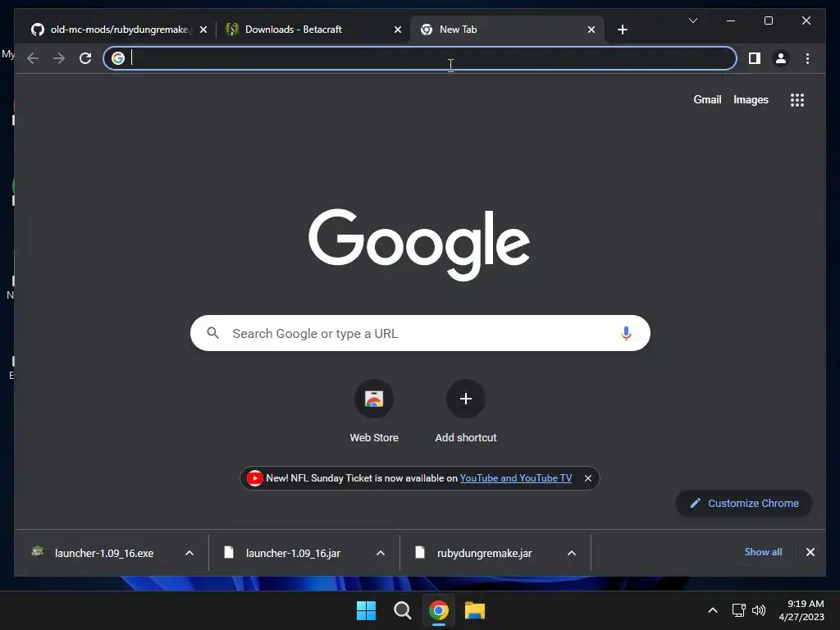Open Gmail link
Image resolution: width=840 pixels, height=630 pixels.
[707, 99]
